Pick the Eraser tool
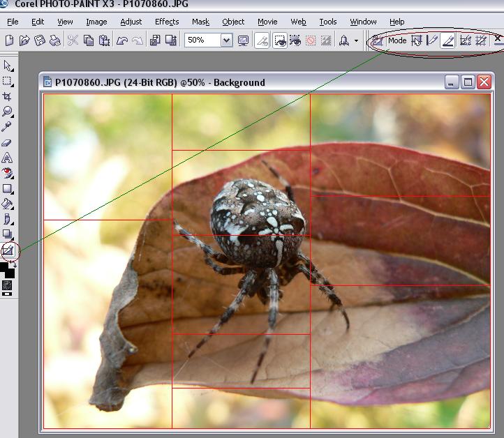Viewport: 504px width, 438px height. click(x=8, y=143)
